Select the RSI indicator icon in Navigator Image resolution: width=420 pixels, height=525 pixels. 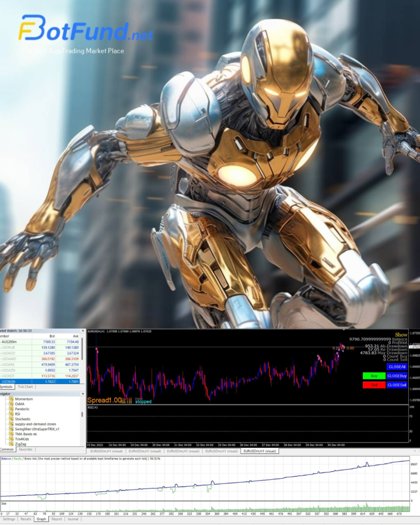(x=11, y=414)
